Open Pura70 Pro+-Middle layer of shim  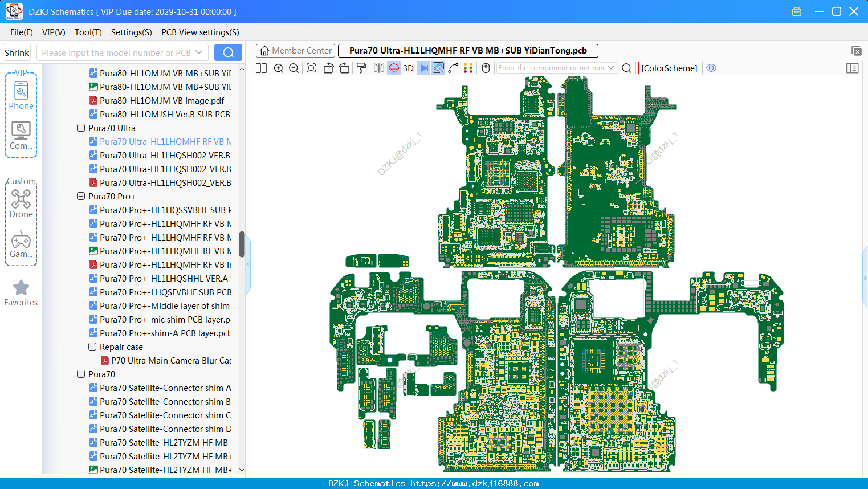[160, 306]
